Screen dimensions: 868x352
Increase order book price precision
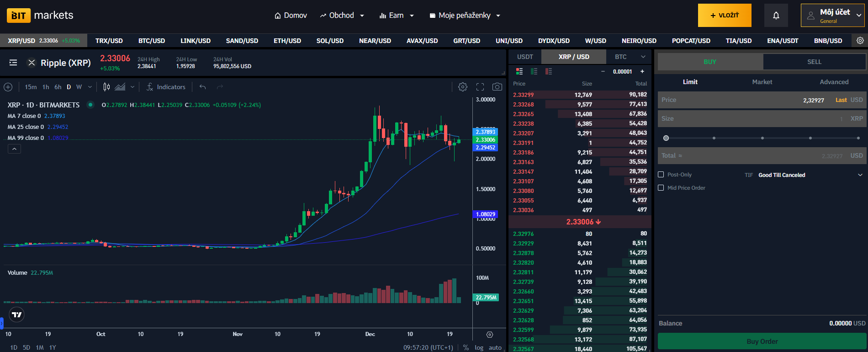point(642,71)
